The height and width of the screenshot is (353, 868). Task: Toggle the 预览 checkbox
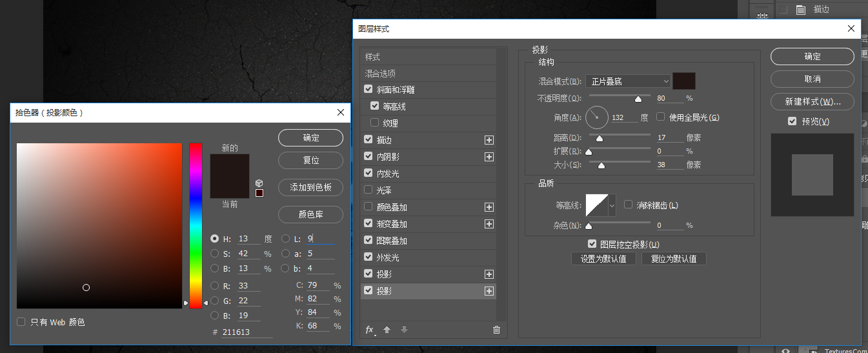click(x=792, y=121)
